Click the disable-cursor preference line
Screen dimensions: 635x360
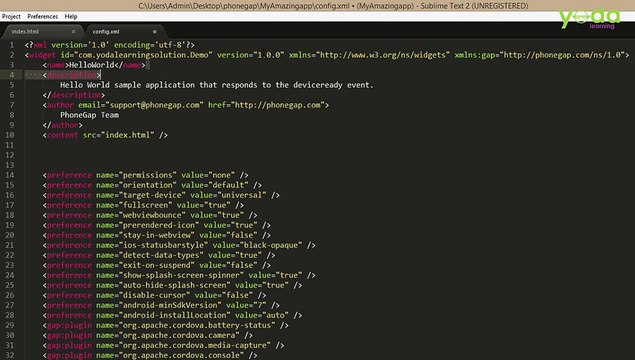(x=154, y=296)
